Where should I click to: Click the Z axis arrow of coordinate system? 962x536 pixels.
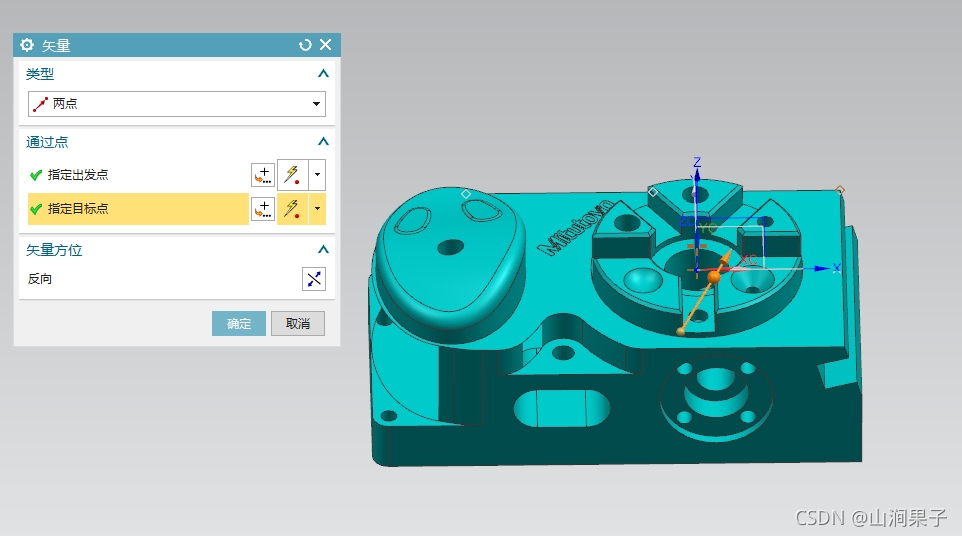(x=697, y=175)
